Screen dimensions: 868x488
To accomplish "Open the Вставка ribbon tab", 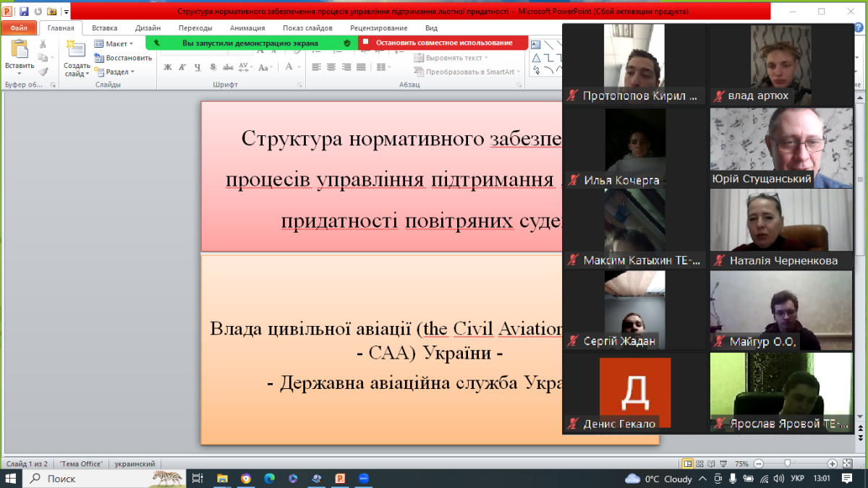I will [x=105, y=28].
